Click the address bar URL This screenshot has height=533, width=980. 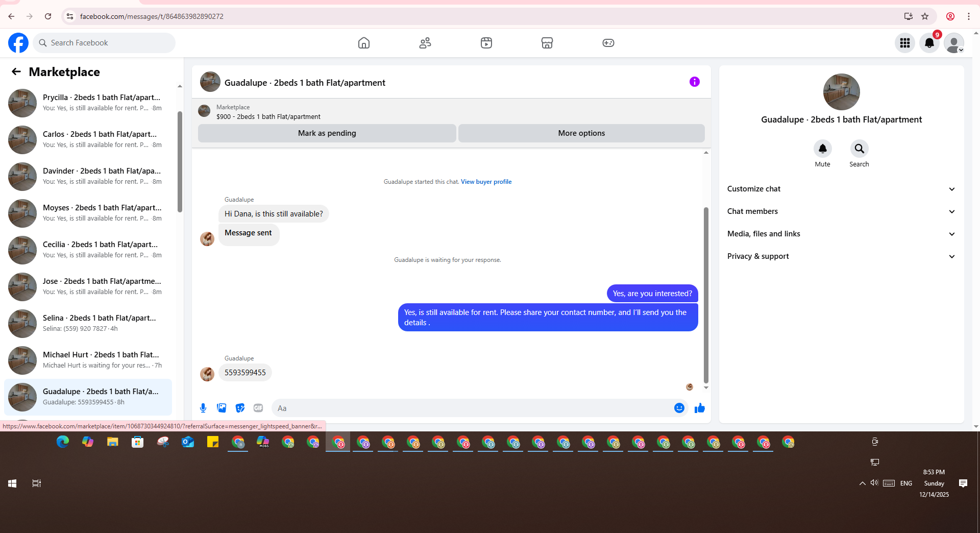152,16
